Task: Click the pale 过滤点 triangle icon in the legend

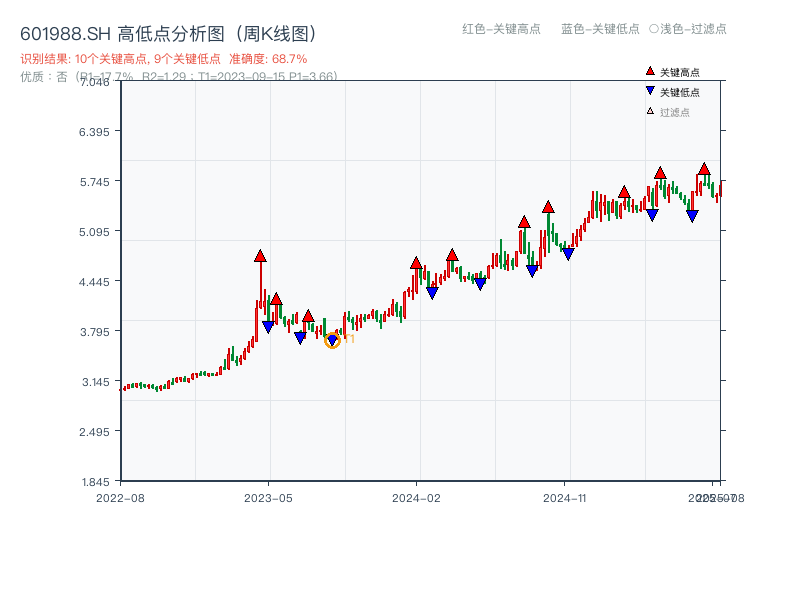Action: coord(650,112)
